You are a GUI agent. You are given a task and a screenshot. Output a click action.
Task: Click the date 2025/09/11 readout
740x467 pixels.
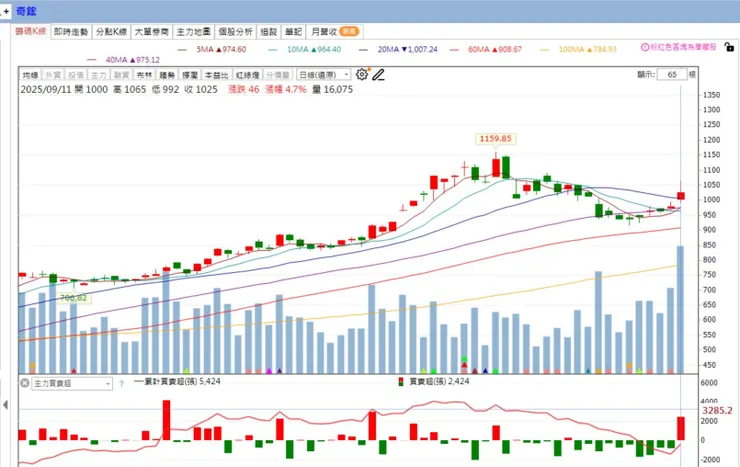(47, 89)
